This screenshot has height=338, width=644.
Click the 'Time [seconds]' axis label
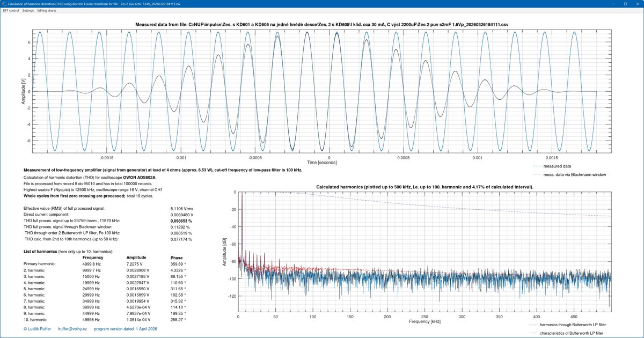[x=322, y=162]
